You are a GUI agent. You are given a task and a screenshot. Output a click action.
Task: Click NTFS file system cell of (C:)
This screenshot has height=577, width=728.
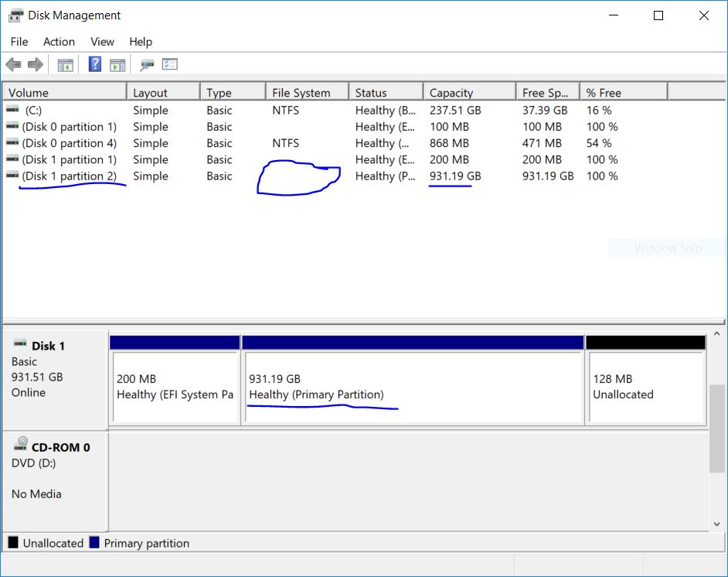click(285, 111)
